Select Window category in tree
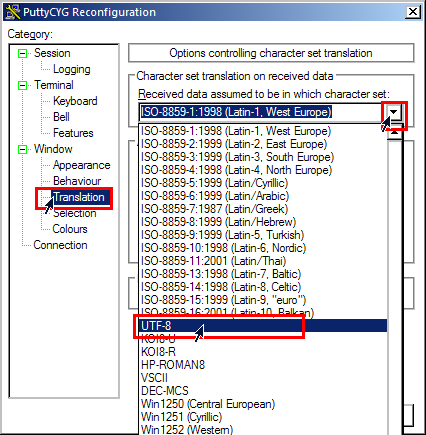The height and width of the screenshot is (435, 426). click(x=53, y=149)
